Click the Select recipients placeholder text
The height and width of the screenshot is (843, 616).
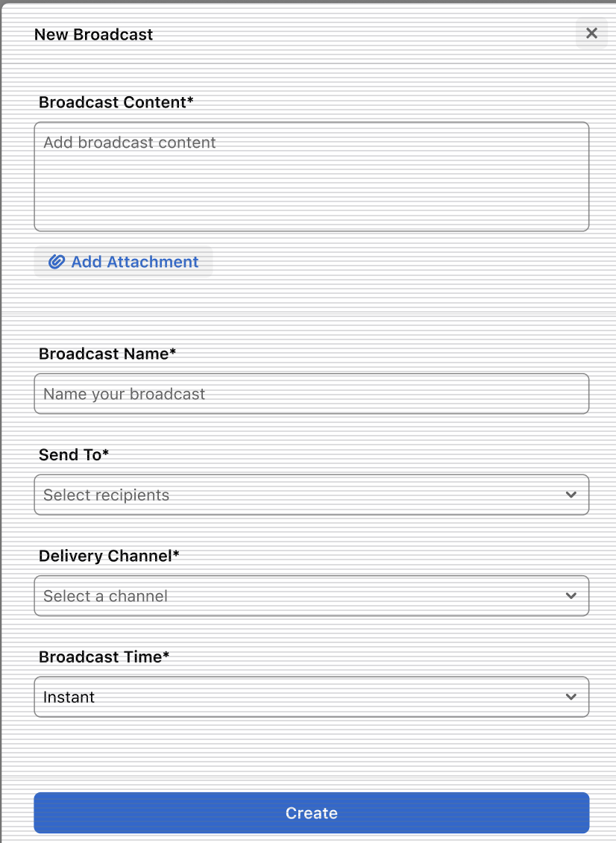[107, 495]
